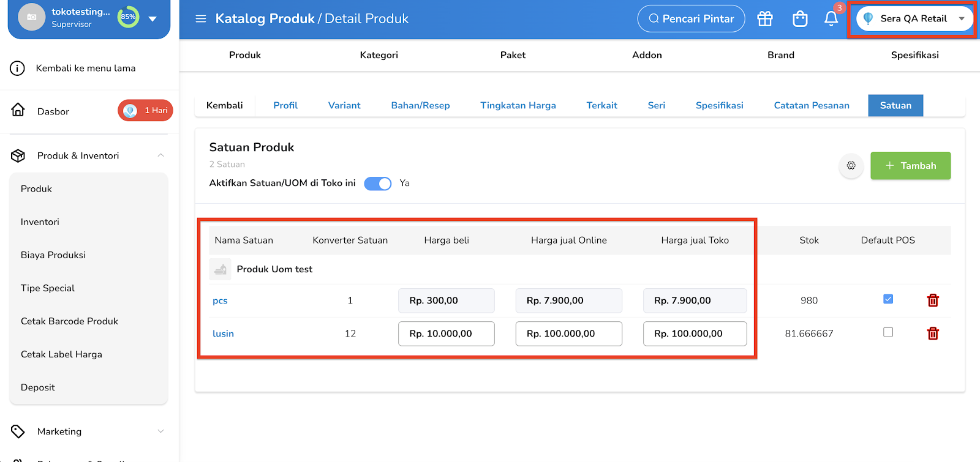Viewport: 980px width, 462px height.
Task: Check Default POS for lusin row
Action: (x=888, y=332)
